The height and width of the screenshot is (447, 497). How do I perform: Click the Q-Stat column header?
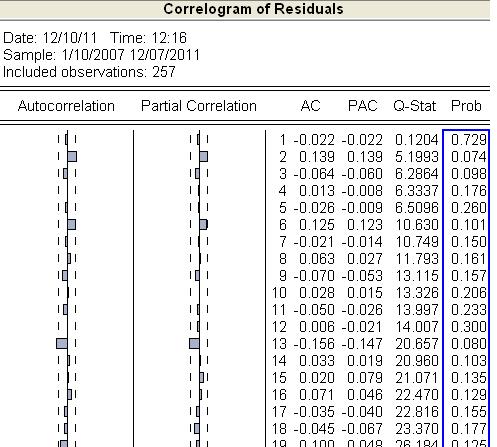(415, 106)
